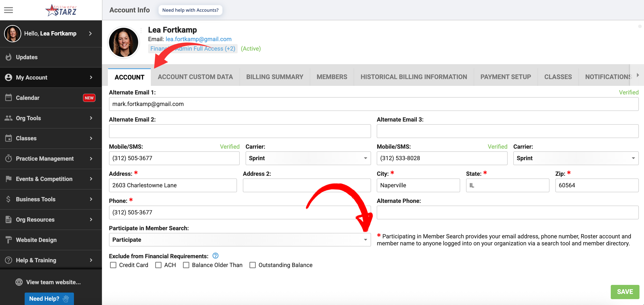Click the Website Design paint roller icon
The width and height of the screenshot is (644, 305).
point(9,239)
